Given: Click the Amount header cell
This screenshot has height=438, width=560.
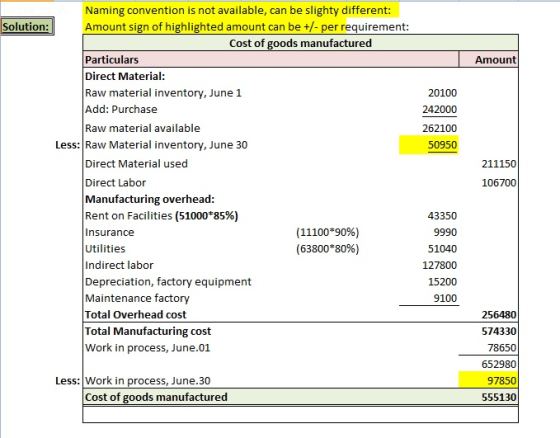Looking at the screenshot, I should click(489, 59).
